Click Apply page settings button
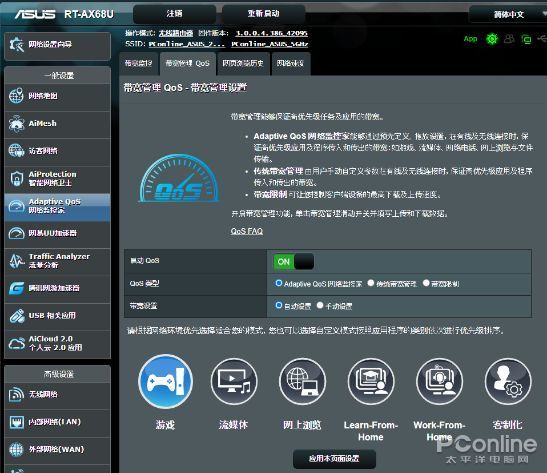This screenshot has width=547, height=473. point(334,459)
